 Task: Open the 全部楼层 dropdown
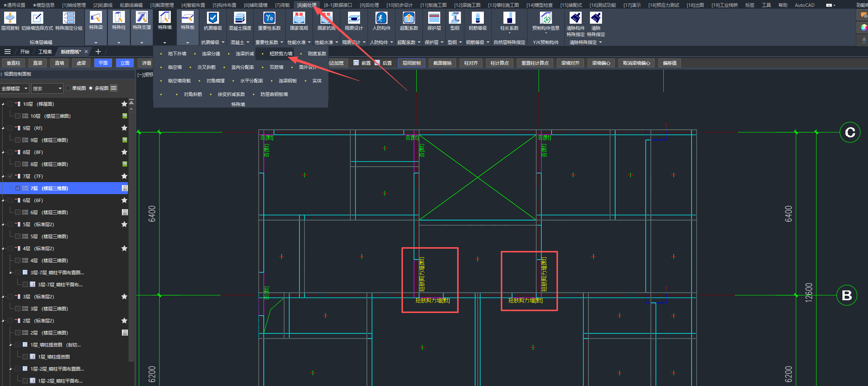[x=15, y=88]
